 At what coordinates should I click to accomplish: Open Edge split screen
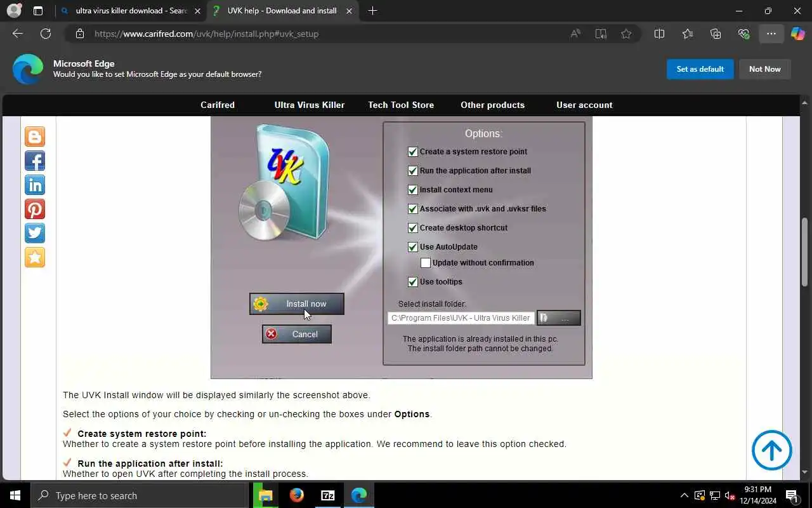(x=659, y=34)
